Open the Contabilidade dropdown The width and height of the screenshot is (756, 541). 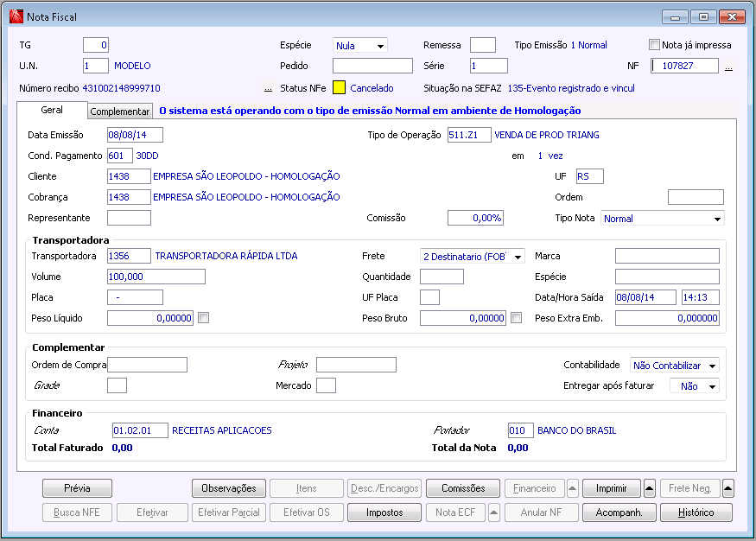tap(675, 366)
